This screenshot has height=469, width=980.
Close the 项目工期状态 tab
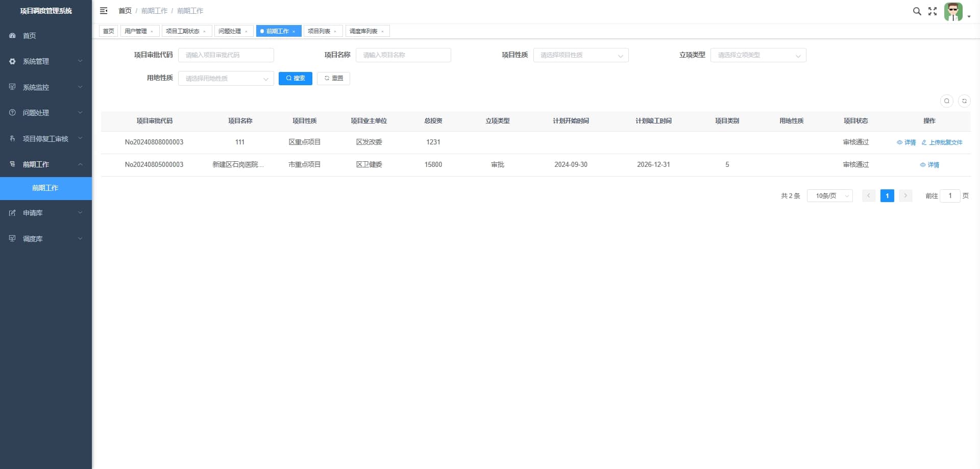tap(204, 32)
